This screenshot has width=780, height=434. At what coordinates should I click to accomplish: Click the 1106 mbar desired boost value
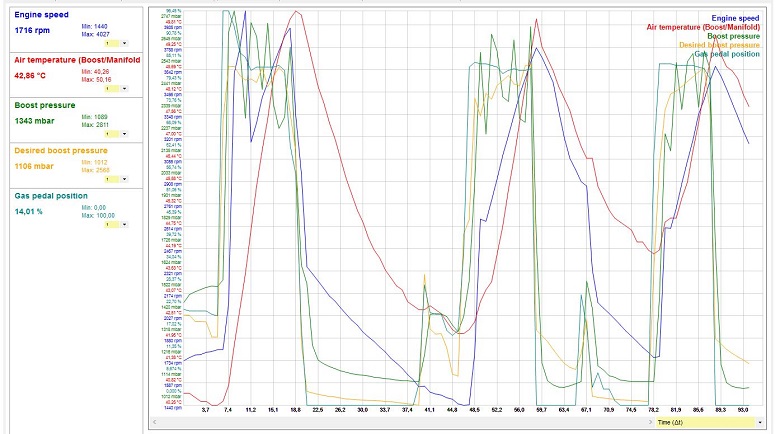(36, 166)
